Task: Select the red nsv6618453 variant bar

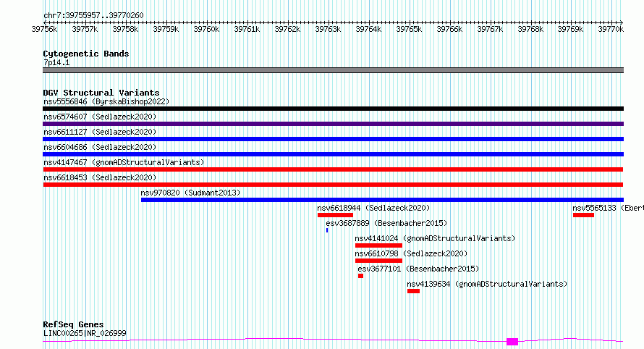Action: [333, 185]
